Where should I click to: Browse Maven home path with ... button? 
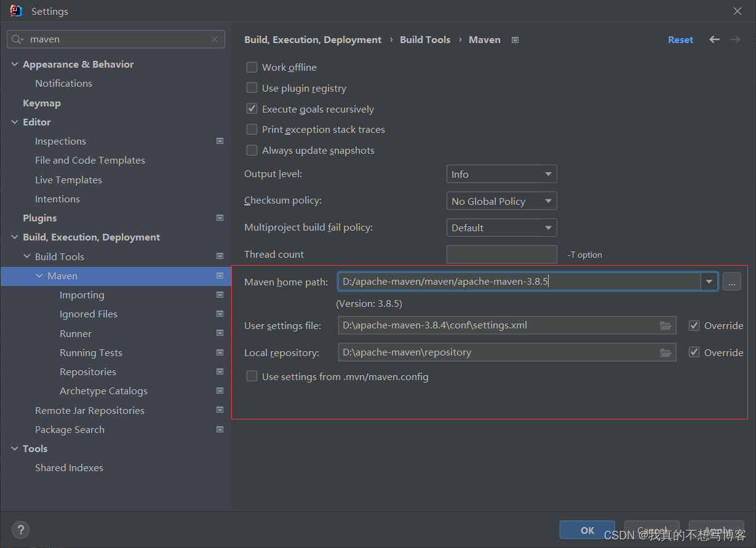[731, 282]
